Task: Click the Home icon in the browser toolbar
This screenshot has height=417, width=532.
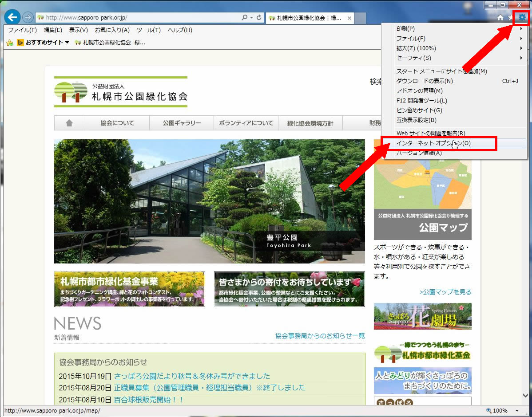Action: pos(500,18)
